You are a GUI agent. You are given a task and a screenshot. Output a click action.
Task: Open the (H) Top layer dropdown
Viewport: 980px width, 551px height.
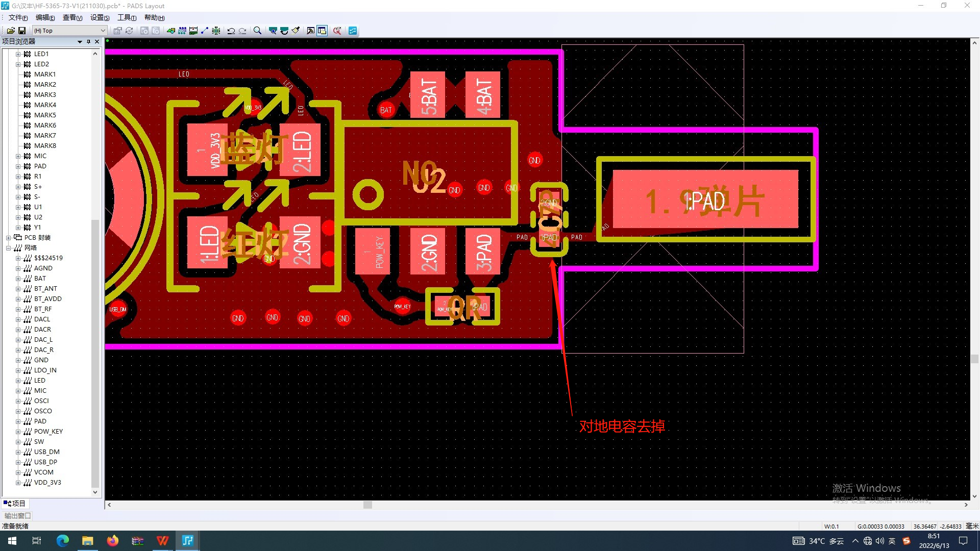pos(69,31)
